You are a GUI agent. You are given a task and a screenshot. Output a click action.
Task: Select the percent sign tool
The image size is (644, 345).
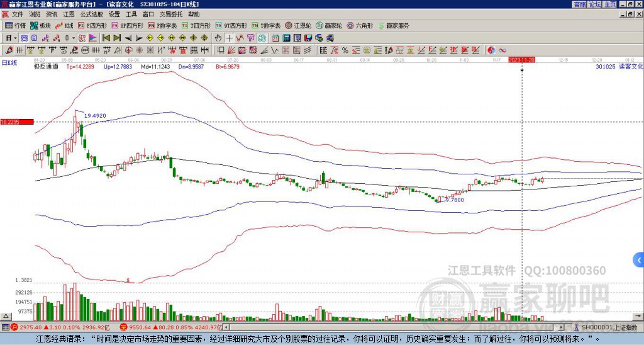click(345, 50)
